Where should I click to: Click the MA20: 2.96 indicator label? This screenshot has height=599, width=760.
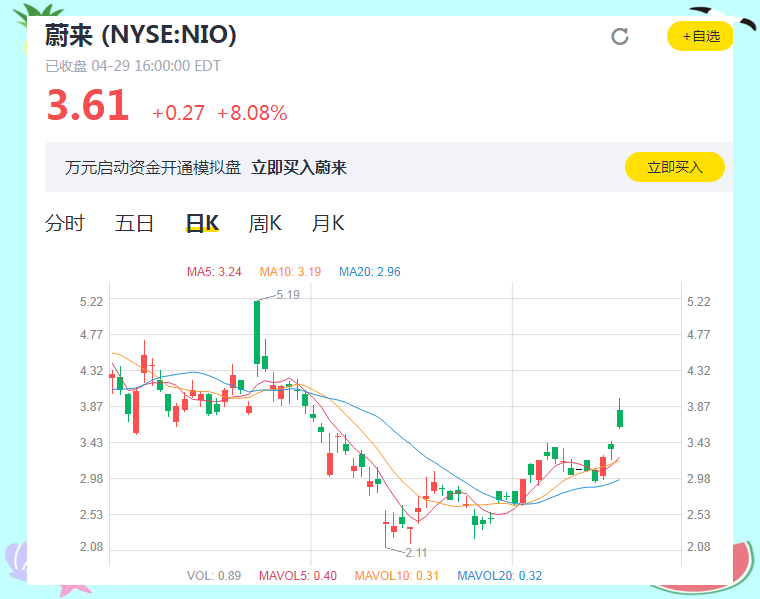click(x=370, y=271)
